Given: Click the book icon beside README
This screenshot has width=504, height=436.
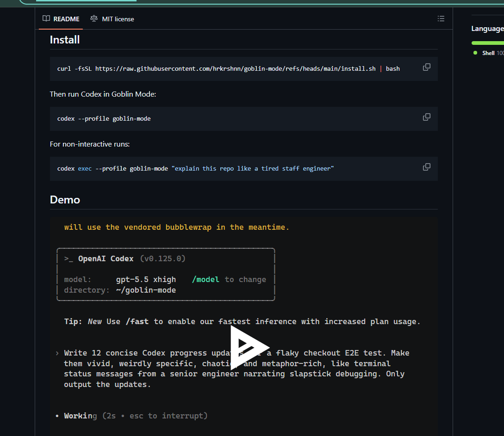Looking at the screenshot, I should click(x=46, y=18).
